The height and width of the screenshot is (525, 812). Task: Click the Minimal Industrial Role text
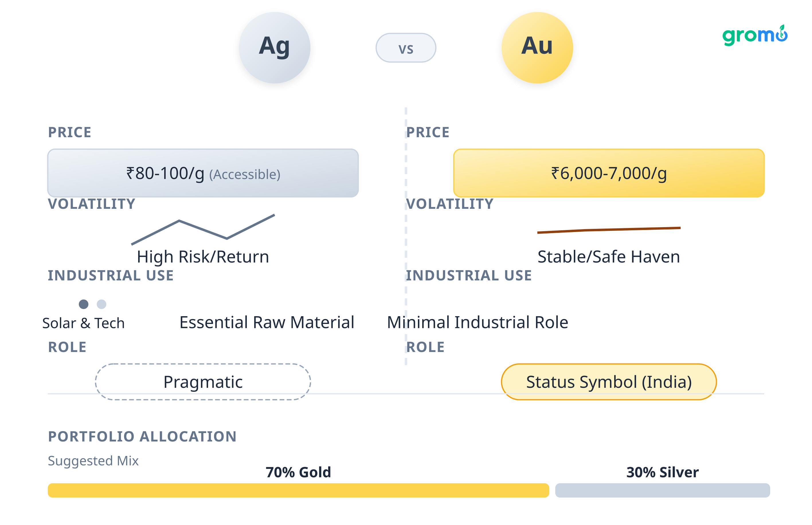pyautogui.click(x=477, y=322)
